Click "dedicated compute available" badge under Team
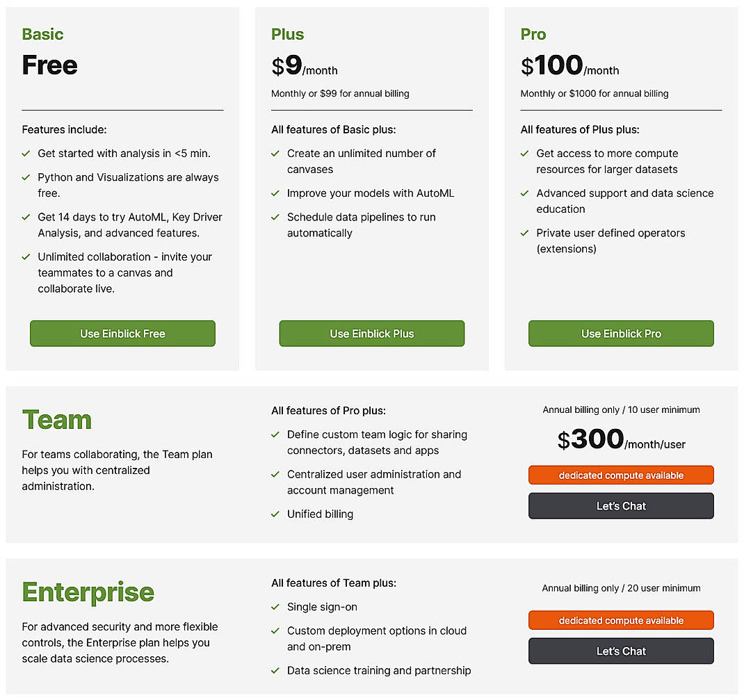This screenshot has width=744, height=700. [x=621, y=475]
